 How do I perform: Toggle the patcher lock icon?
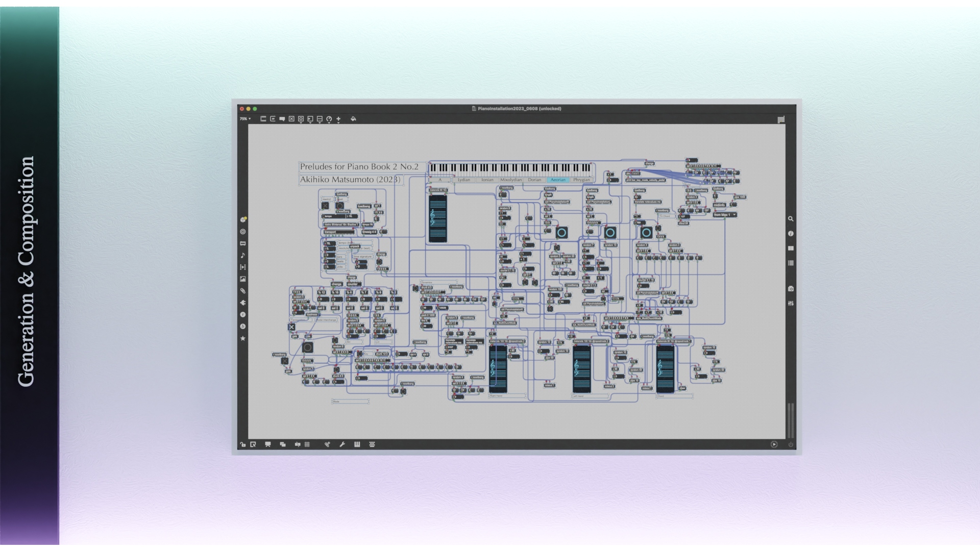pos(242,444)
